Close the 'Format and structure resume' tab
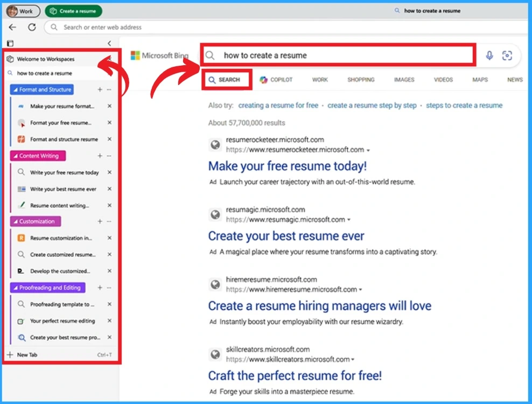This screenshot has height=404, width=532. pos(110,139)
